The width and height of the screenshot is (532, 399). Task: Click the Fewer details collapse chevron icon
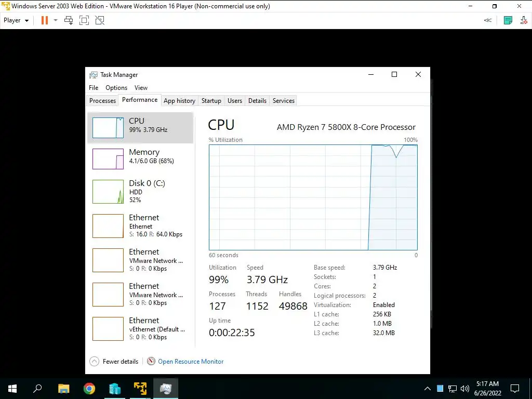(x=95, y=362)
